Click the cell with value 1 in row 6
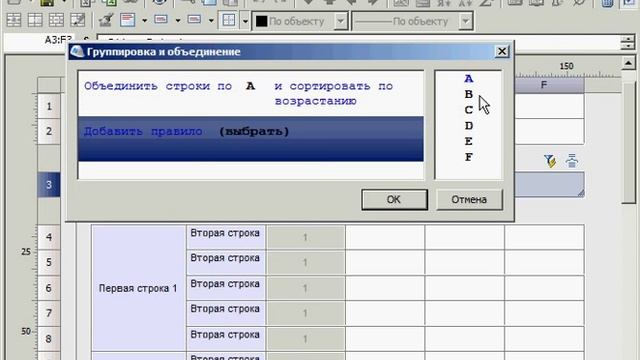The image size is (640, 360). click(x=305, y=288)
